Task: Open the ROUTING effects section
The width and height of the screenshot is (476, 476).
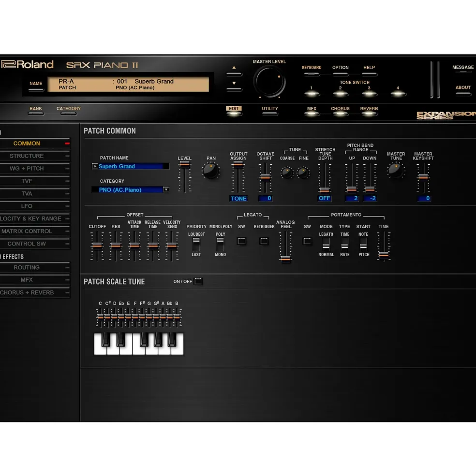Action: click(x=35, y=267)
